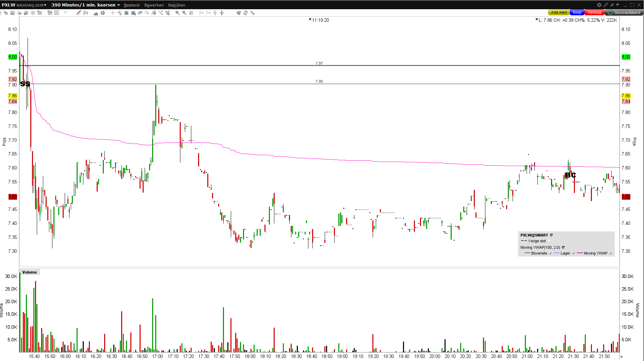Toggle the Vorige slot checkbox
Viewport: 644px width, 361px height.
click(549, 241)
